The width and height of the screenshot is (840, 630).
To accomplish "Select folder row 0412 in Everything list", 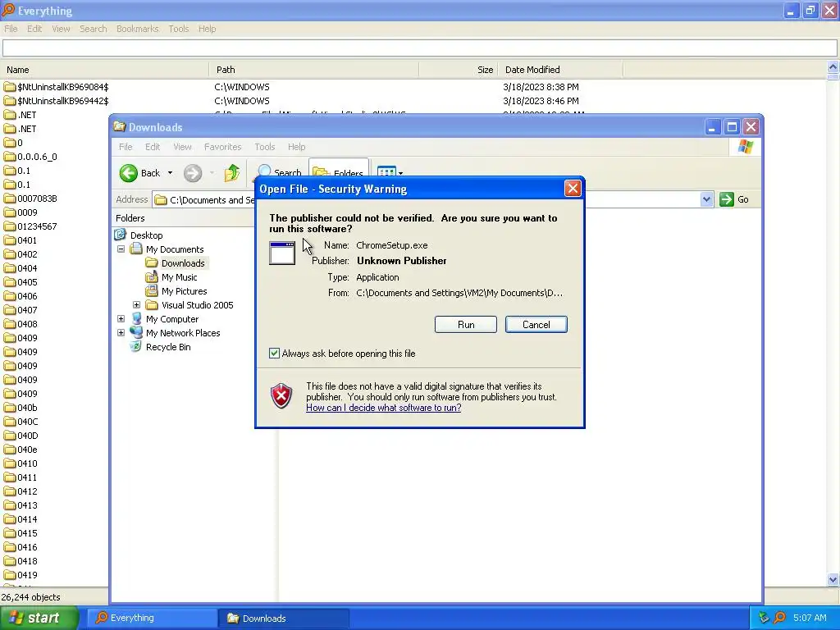I will (54, 491).
